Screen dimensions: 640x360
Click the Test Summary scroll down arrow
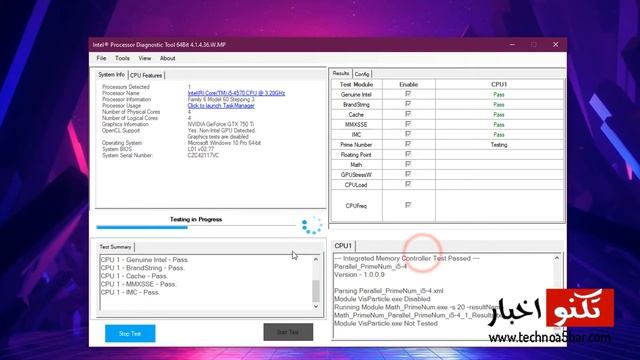pos(316,306)
